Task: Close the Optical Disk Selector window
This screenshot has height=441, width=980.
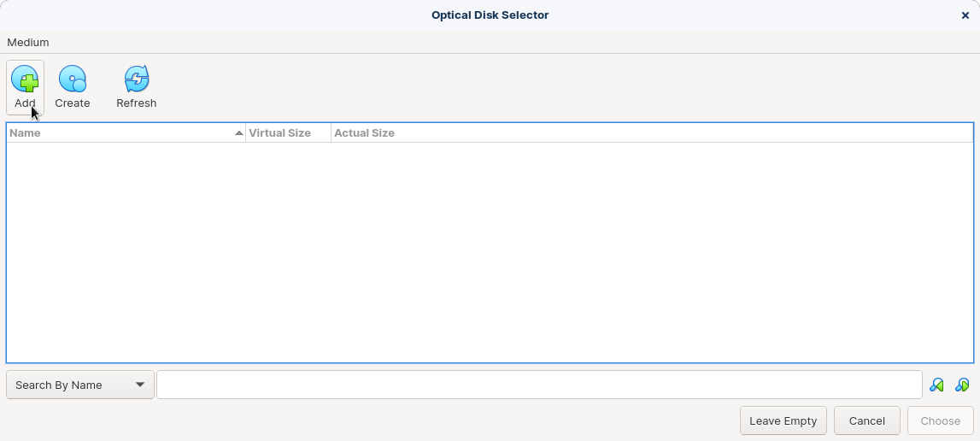Action: coord(965,15)
